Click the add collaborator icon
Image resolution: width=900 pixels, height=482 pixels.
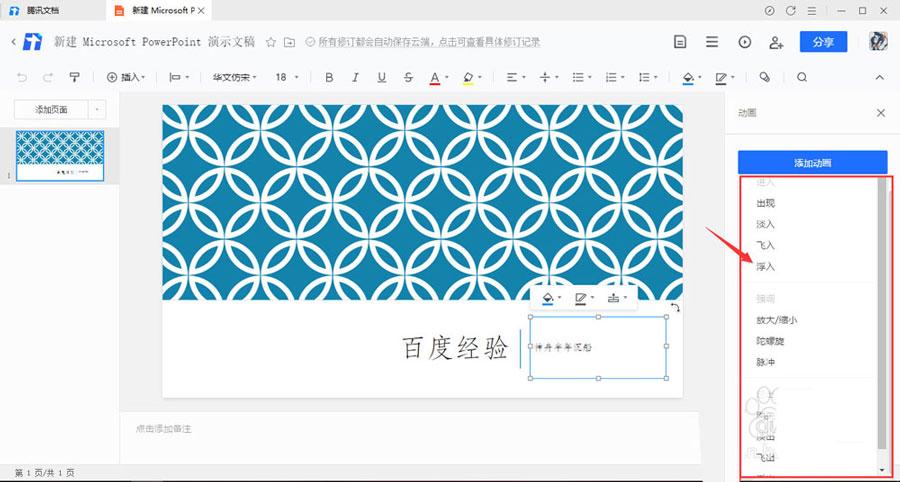(776, 42)
